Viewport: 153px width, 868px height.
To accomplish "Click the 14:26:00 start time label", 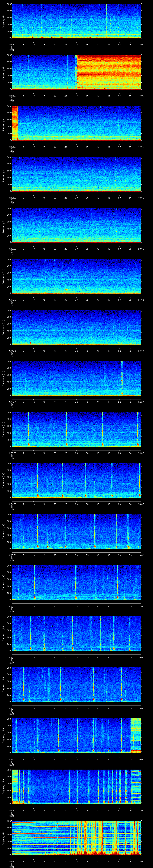I will pyautogui.click(x=12, y=606).
